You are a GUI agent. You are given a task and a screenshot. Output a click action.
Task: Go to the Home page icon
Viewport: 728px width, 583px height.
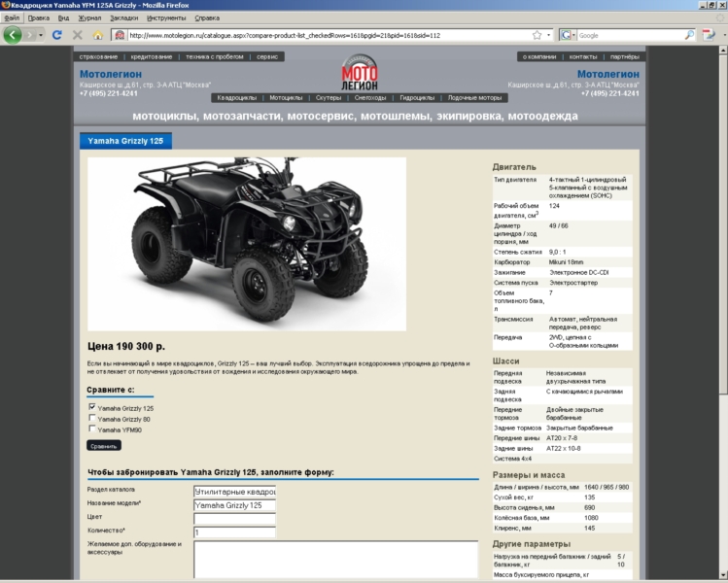click(x=97, y=35)
